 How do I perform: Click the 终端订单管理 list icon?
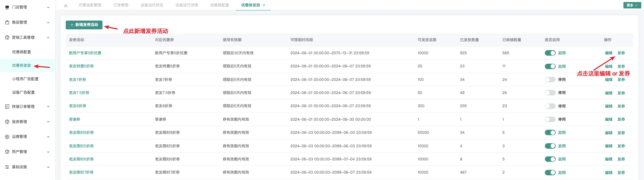(7, 107)
